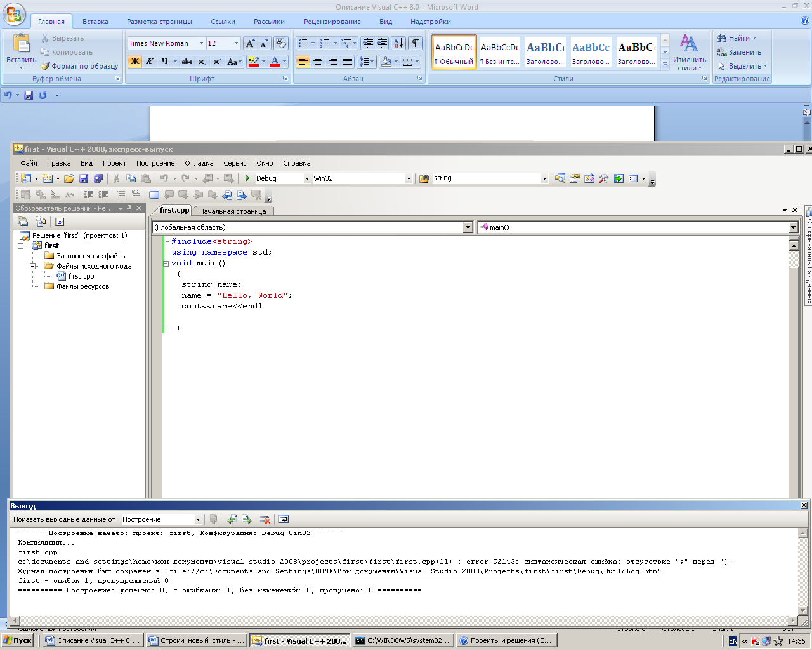Screen dimensions: 812x650
Task: Click the Increase Indent icon in Visual C++ toolbar
Action: click(103, 195)
